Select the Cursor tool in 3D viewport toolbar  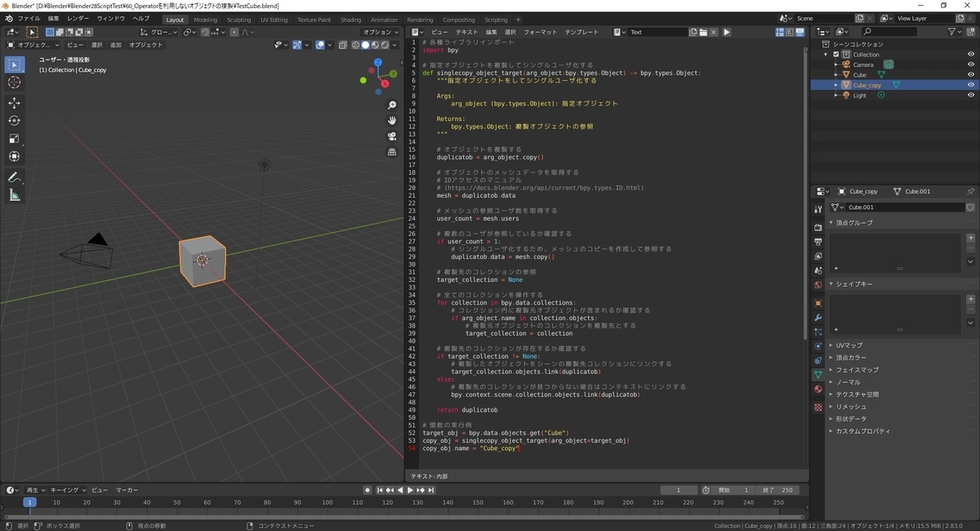(15, 83)
